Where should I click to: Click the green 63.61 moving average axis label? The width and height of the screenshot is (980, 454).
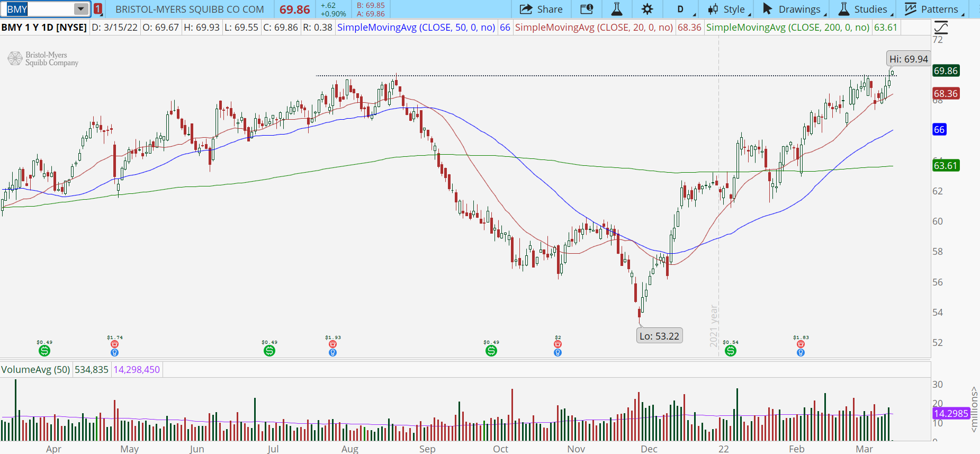946,165
